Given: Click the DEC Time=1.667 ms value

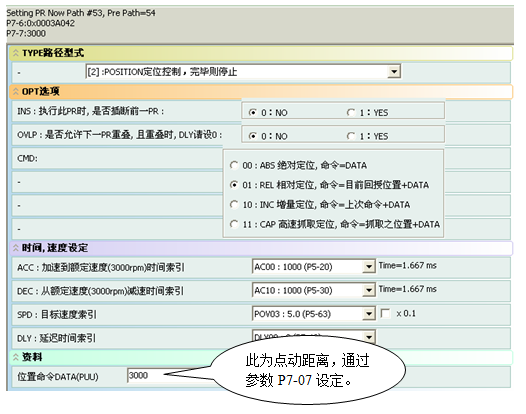Looking at the screenshot, I should (x=408, y=289).
